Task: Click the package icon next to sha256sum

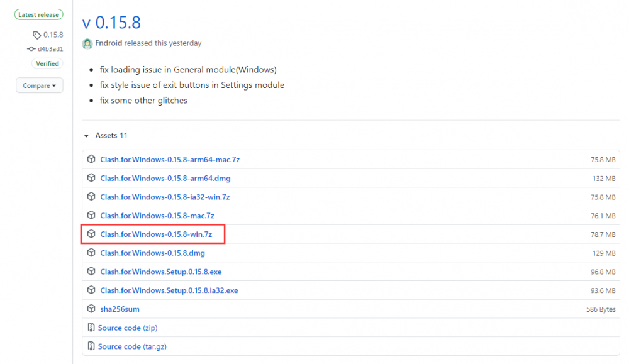Action: click(91, 309)
